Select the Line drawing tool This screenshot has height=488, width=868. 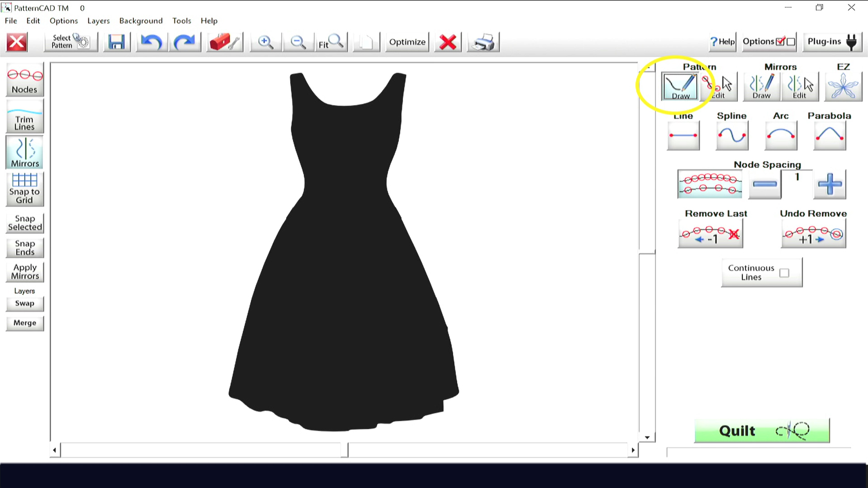tap(683, 136)
